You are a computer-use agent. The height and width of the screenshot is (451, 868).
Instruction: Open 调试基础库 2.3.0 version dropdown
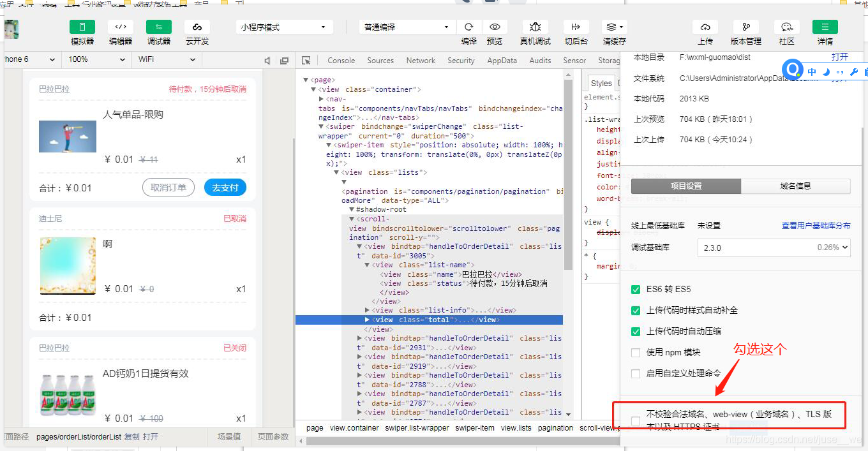[x=774, y=248]
